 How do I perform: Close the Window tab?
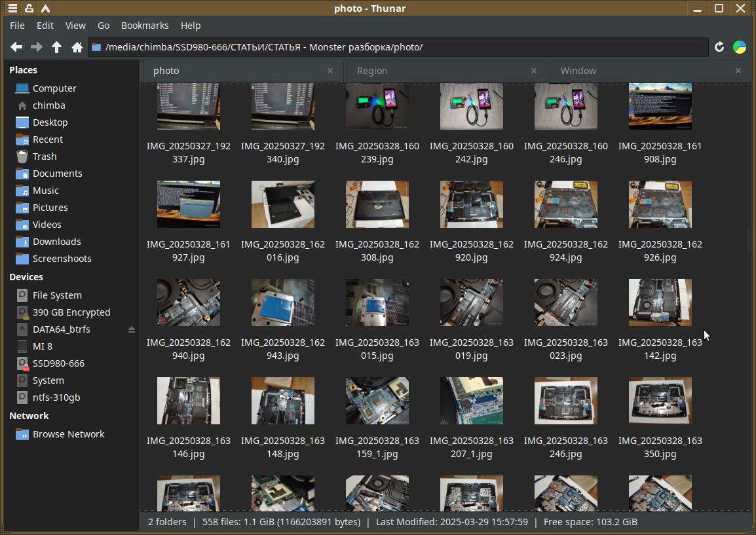pyautogui.click(x=738, y=71)
